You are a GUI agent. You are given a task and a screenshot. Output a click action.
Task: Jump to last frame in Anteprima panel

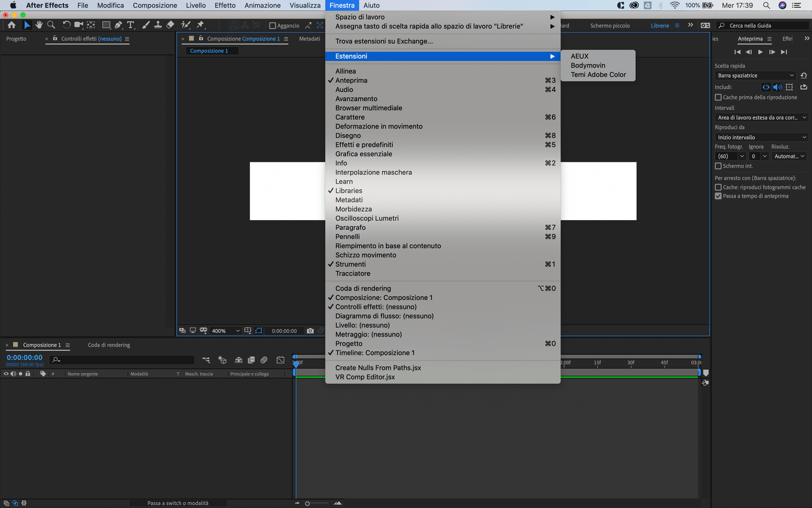(784, 52)
